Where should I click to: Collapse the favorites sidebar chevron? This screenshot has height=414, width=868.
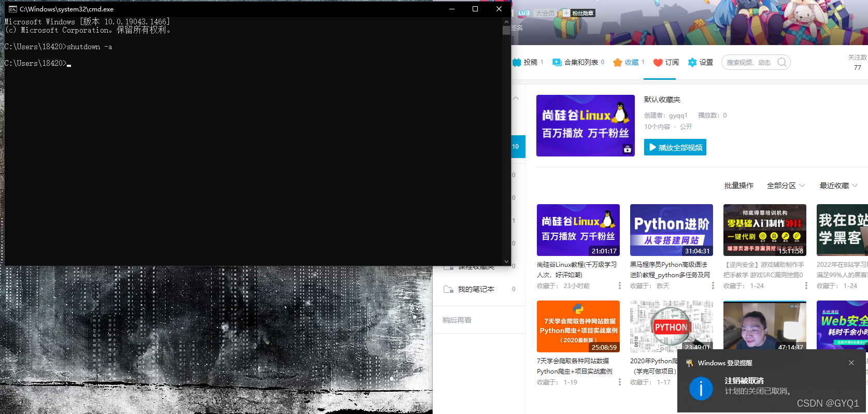pos(516,98)
